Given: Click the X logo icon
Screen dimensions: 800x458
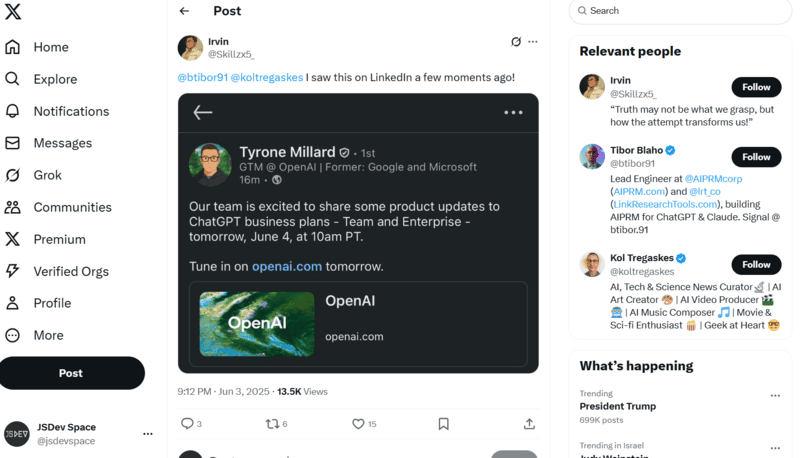Looking at the screenshot, I should (x=13, y=12).
